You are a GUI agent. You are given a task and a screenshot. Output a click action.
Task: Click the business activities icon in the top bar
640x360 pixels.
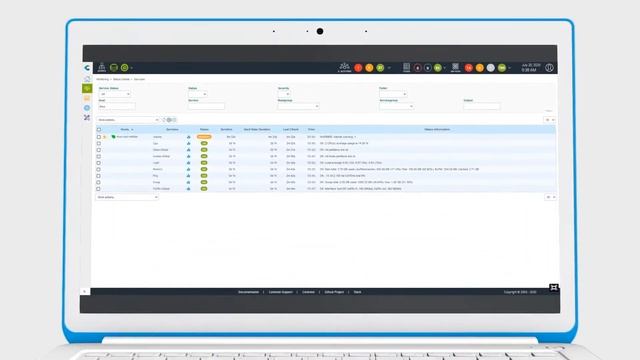pyautogui.click(x=344, y=67)
